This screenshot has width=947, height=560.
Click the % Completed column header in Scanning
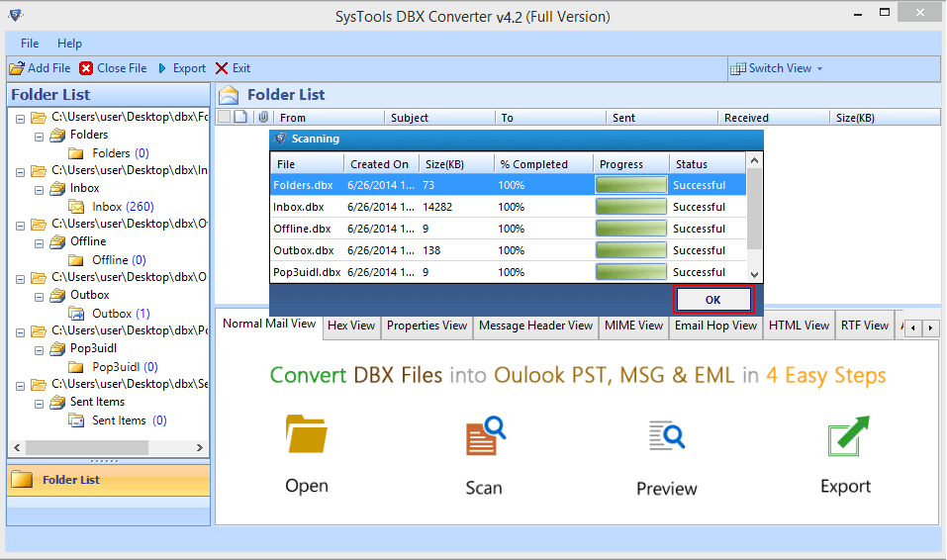(543, 164)
